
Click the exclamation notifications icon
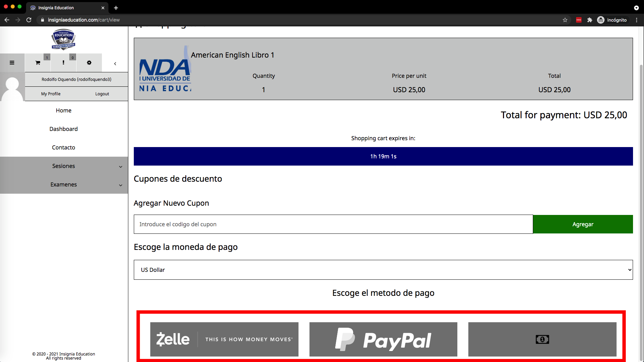click(63, 63)
